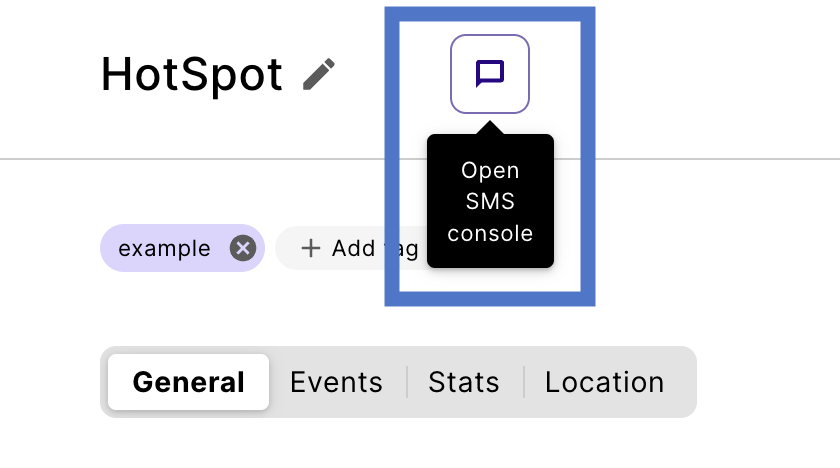Click the divider between Stats and Location

524,382
